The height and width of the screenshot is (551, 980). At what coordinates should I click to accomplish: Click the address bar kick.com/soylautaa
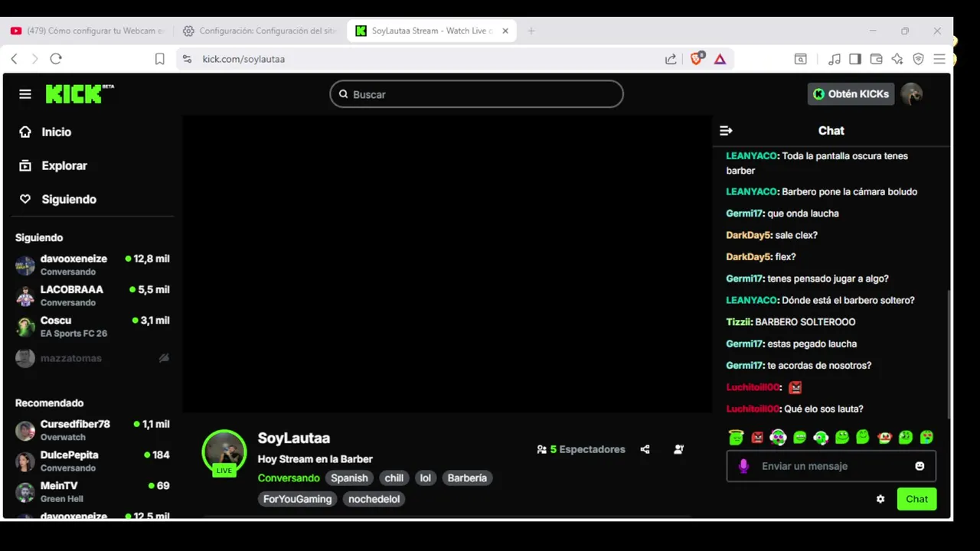(243, 59)
